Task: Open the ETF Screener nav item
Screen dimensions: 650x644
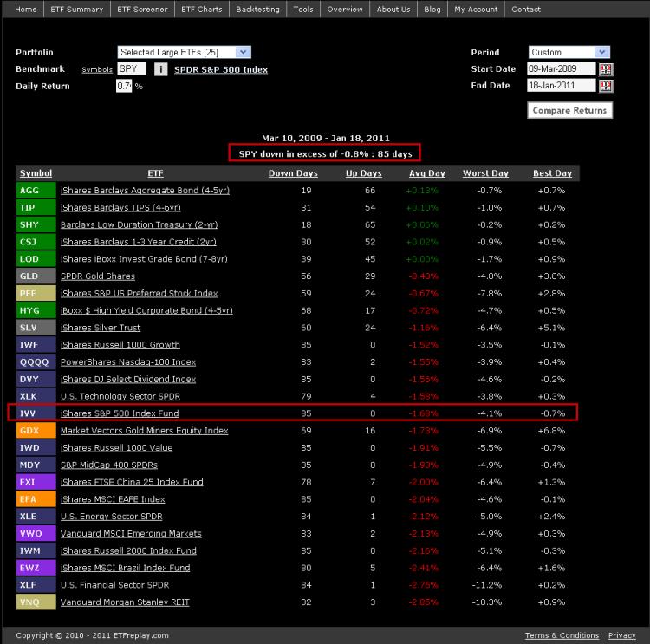Action: [x=142, y=10]
